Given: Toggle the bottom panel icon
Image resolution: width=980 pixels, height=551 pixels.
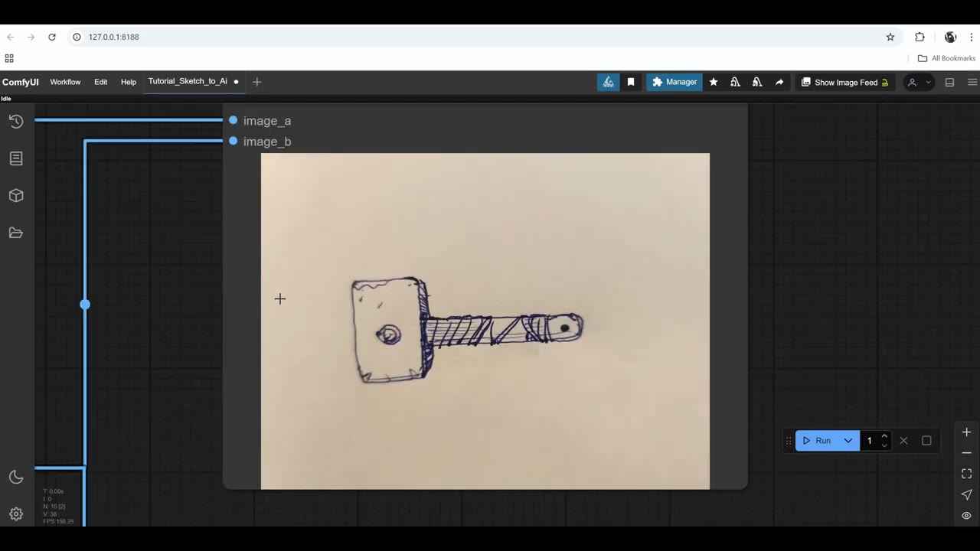Looking at the screenshot, I should pos(949,82).
